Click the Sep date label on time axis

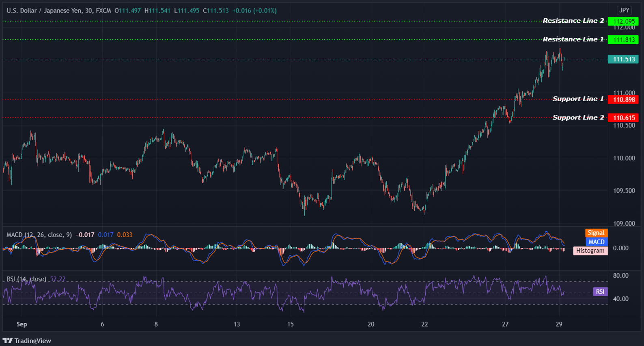[22, 324]
